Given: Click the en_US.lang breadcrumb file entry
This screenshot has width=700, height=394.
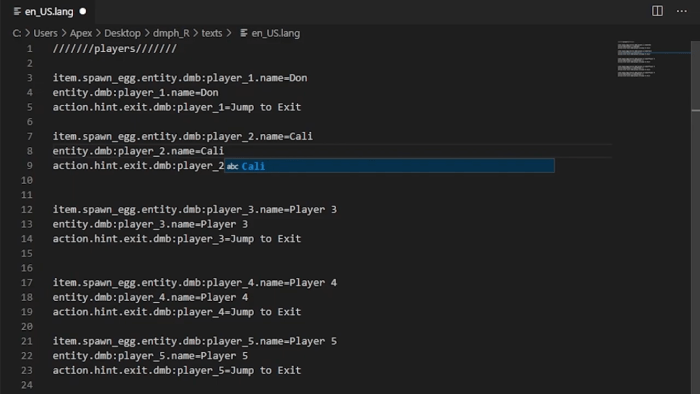Looking at the screenshot, I should click(x=275, y=33).
